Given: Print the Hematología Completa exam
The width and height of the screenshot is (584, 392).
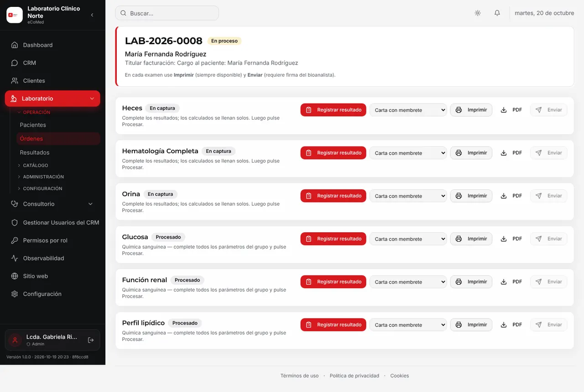Looking at the screenshot, I should [x=471, y=153].
